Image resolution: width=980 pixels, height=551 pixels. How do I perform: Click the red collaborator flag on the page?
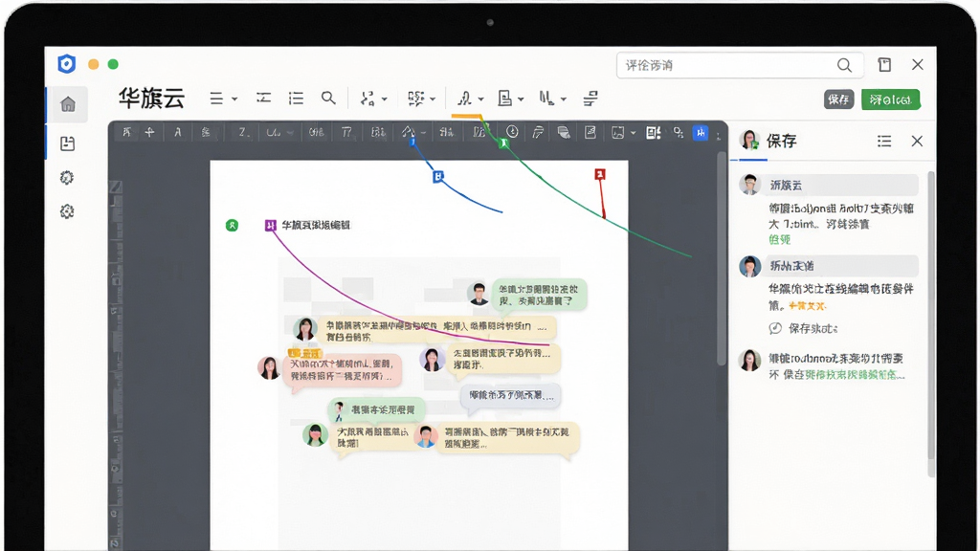point(600,174)
